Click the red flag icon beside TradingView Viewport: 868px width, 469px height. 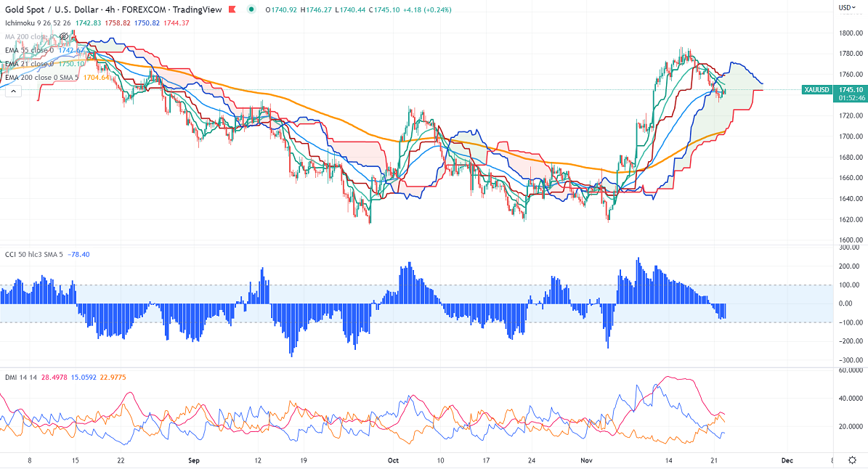point(231,9)
